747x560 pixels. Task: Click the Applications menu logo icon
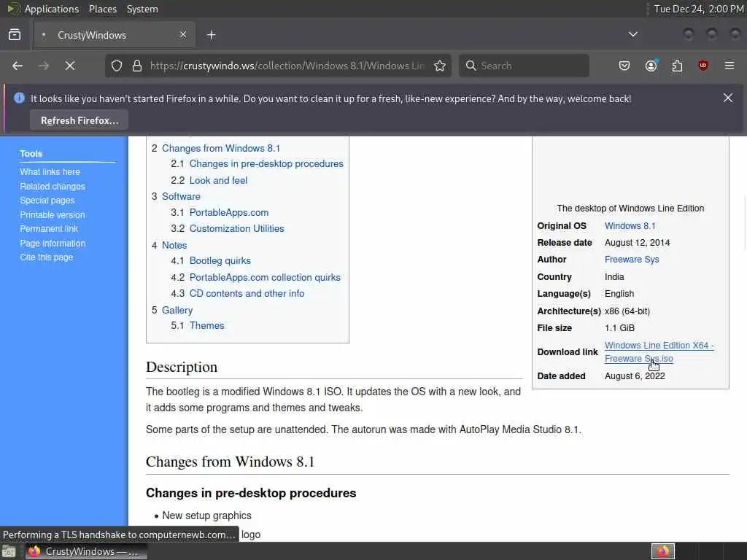pyautogui.click(x=13, y=9)
